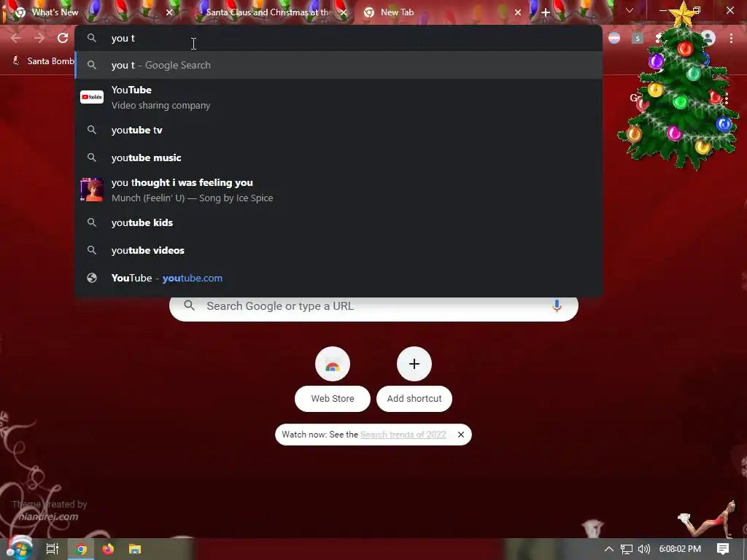This screenshot has height=560, width=747.
Task: Click the YouTube logo thumbnail in suggestions
Action: pos(92,97)
